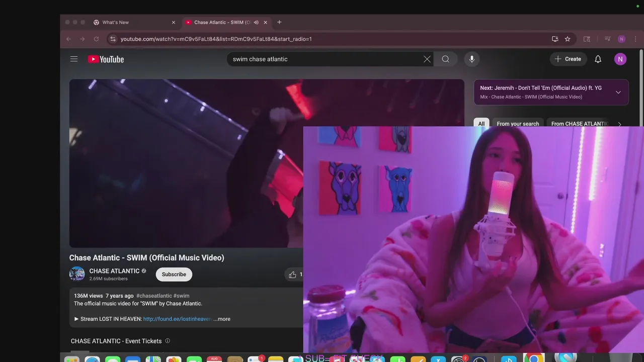
Task: Open the YouTube account avatar N
Action: point(620,59)
